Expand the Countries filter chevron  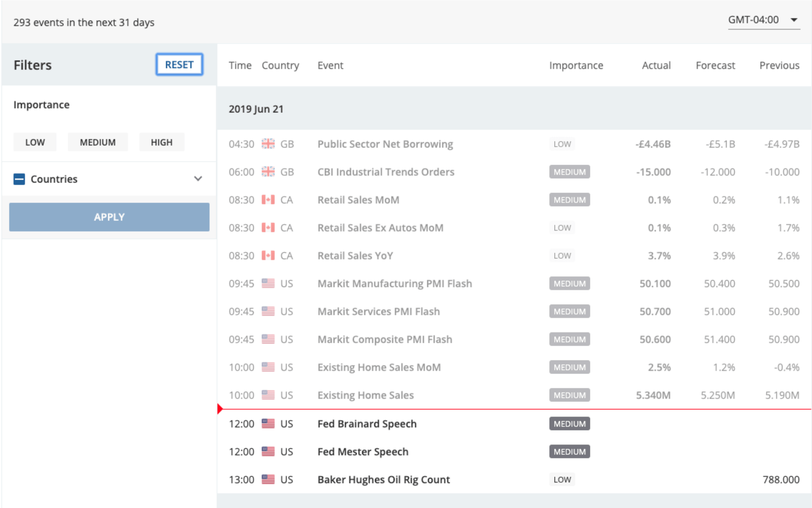click(198, 179)
